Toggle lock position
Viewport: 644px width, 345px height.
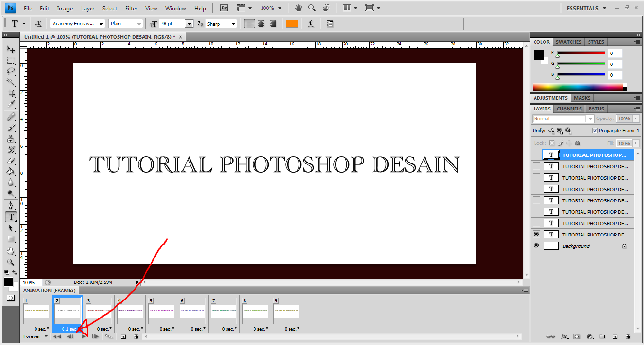pyautogui.click(x=569, y=143)
